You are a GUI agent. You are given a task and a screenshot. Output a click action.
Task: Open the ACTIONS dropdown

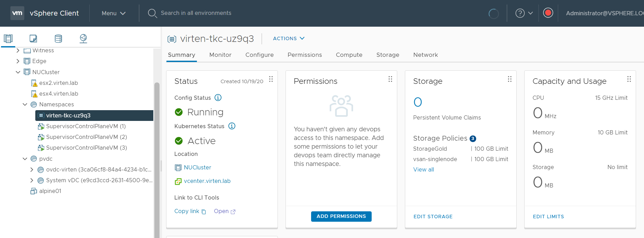point(289,38)
